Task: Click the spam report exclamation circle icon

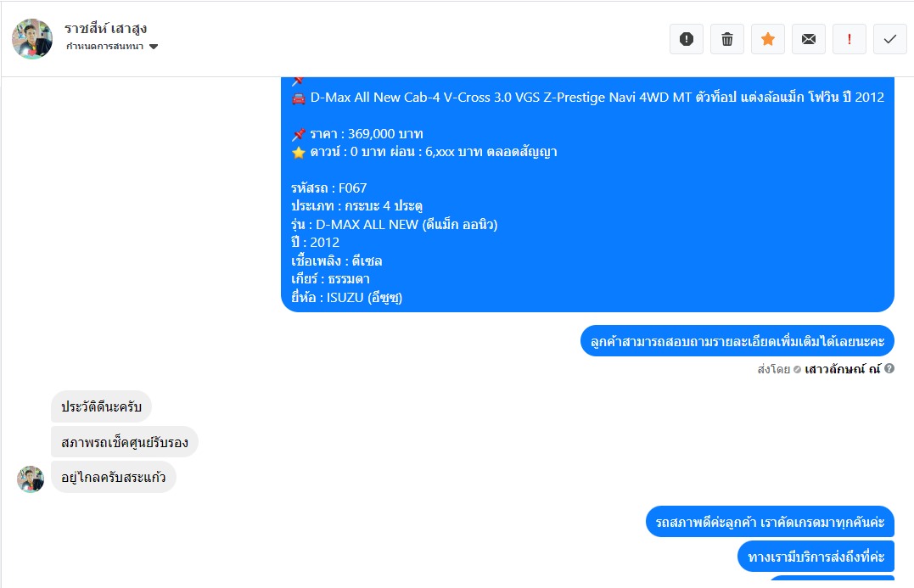Action: [x=686, y=39]
